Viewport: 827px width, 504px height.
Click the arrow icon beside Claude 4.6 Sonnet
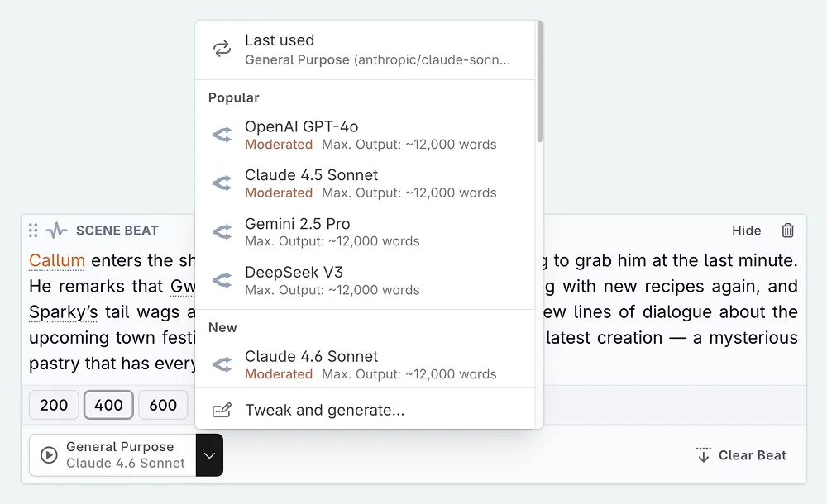[222, 364]
